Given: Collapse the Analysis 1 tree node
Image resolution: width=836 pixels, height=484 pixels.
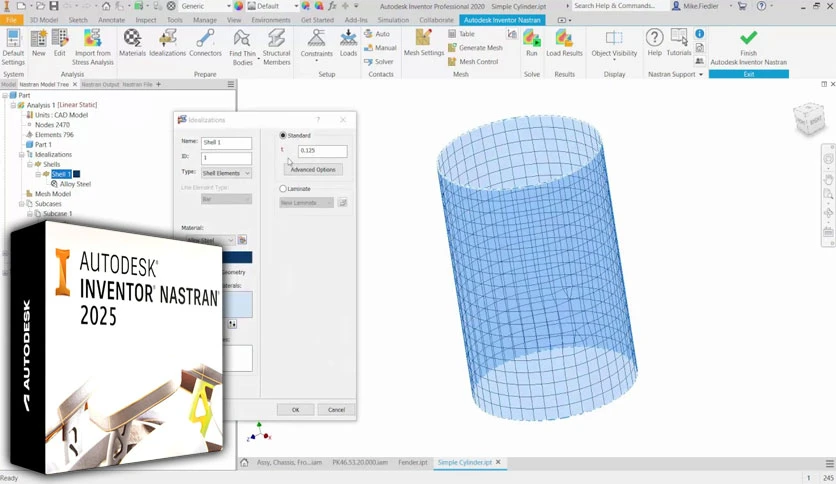Looking at the screenshot, I should pyautogui.click(x=13, y=106).
